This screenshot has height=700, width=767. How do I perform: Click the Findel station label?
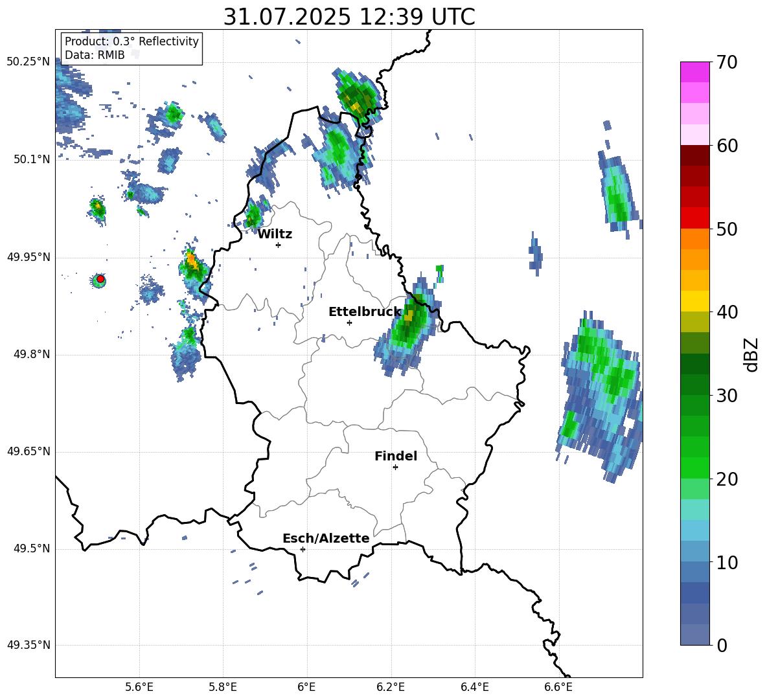click(x=396, y=456)
